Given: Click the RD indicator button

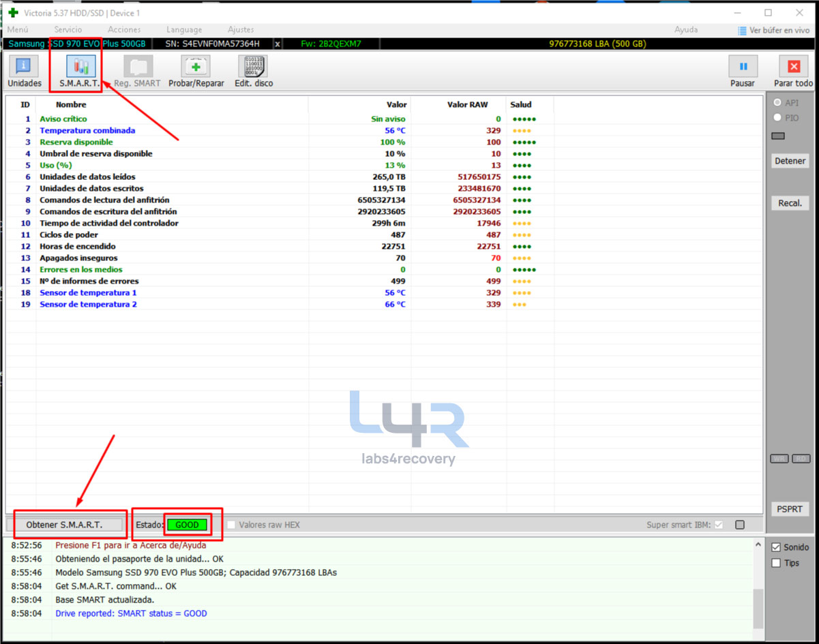Looking at the screenshot, I should click(801, 459).
